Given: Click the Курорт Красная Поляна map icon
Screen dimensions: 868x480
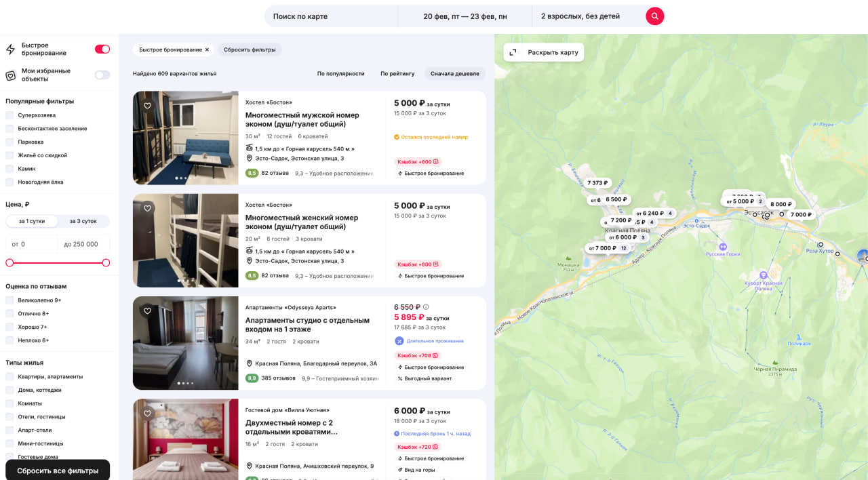Looking at the screenshot, I should coord(764,275).
